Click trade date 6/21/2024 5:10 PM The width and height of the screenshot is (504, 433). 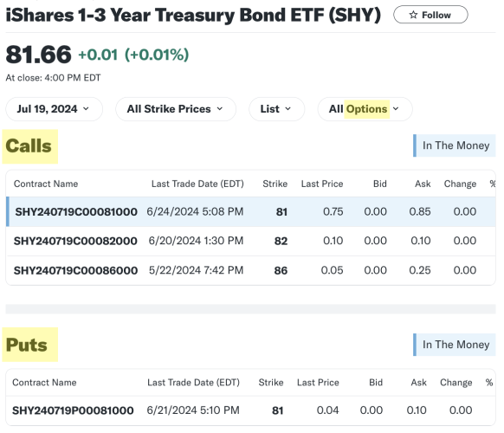click(x=193, y=410)
